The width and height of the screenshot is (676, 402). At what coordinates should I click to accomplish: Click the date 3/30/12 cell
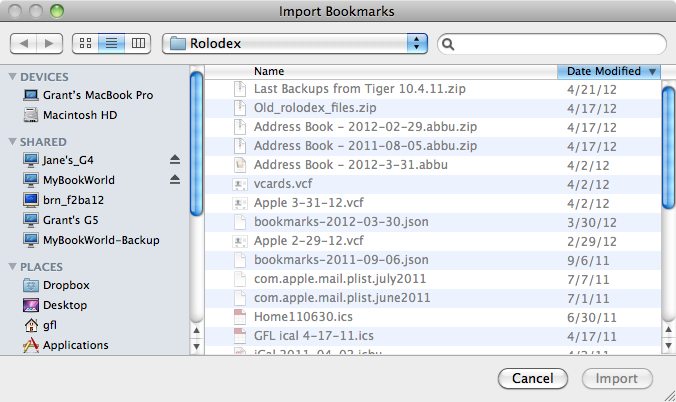coord(592,223)
